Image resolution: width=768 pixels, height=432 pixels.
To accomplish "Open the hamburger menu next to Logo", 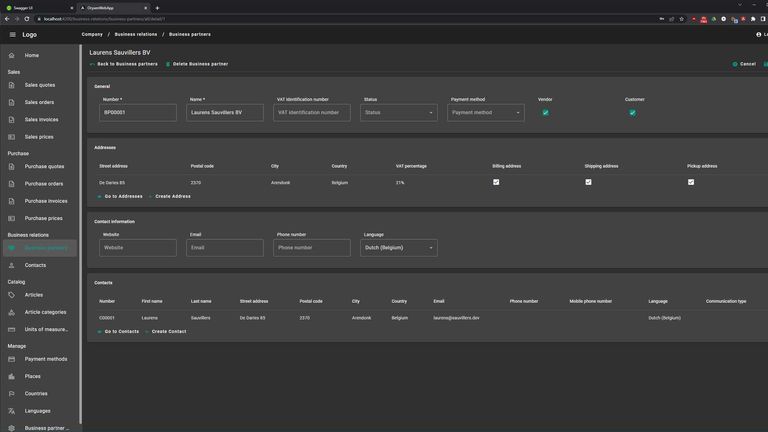I will coord(12,34).
